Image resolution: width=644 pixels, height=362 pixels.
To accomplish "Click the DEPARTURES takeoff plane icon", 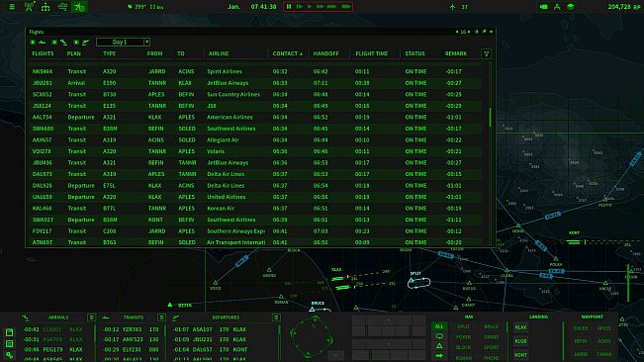I will 176,317.
